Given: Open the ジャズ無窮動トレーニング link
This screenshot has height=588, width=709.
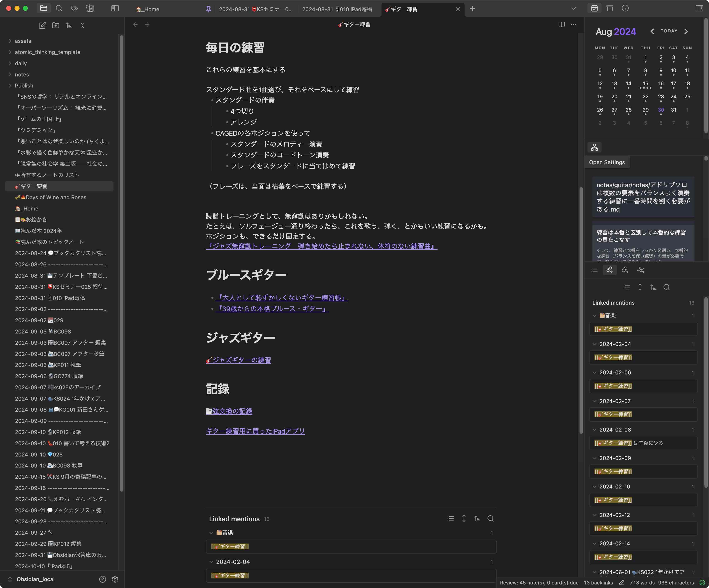Looking at the screenshot, I should (321, 246).
